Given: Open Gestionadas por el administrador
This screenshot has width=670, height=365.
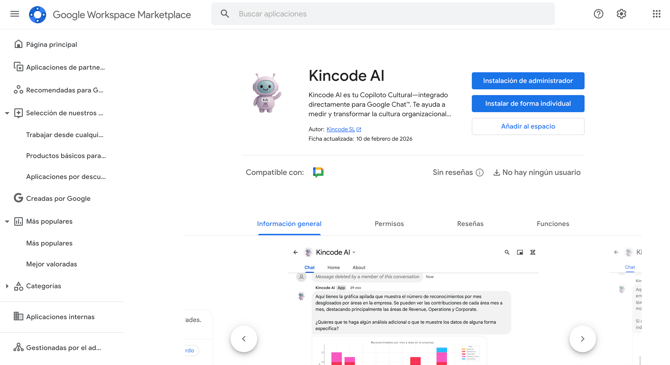Looking at the screenshot, I should [63, 347].
